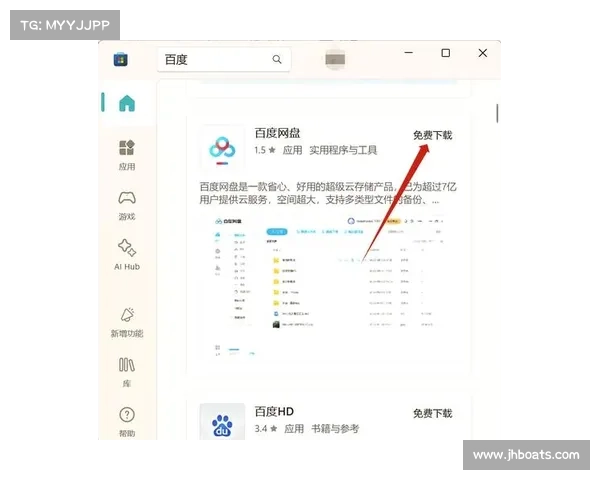Open the 帮助 (Help) sidebar item
Image resolution: width=600 pixels, height=480 pixels.
(x=127, y=422)
